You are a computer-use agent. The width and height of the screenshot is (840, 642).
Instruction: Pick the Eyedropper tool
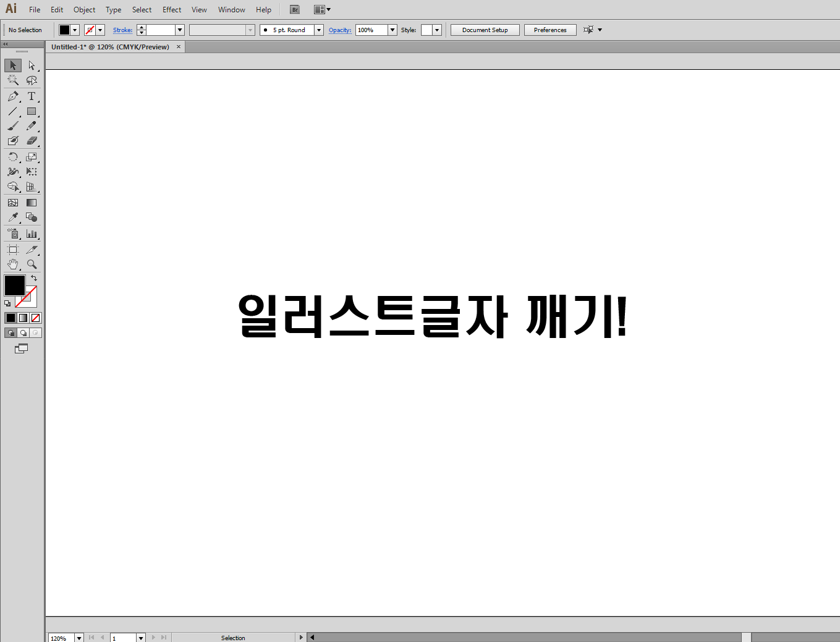pos(13,218)
